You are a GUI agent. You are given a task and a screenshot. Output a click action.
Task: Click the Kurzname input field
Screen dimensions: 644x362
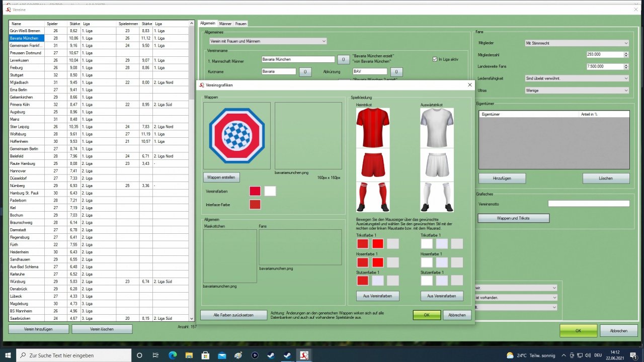[x=279, y=72]
